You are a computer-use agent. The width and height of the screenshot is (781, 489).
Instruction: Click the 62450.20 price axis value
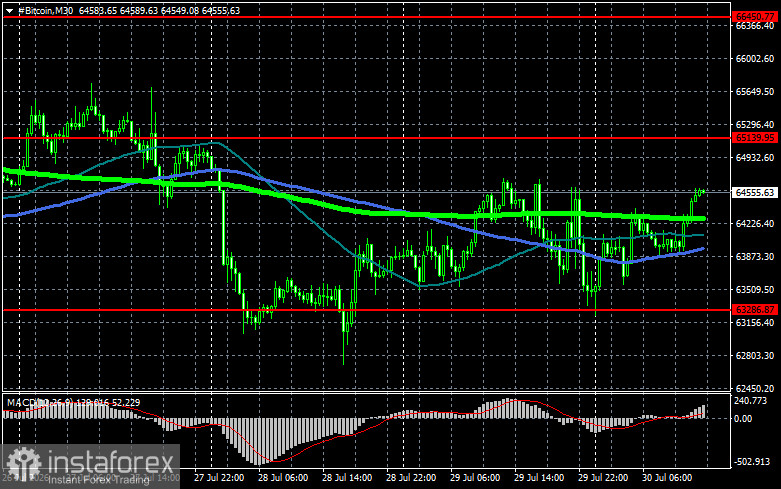pos(755,388)
